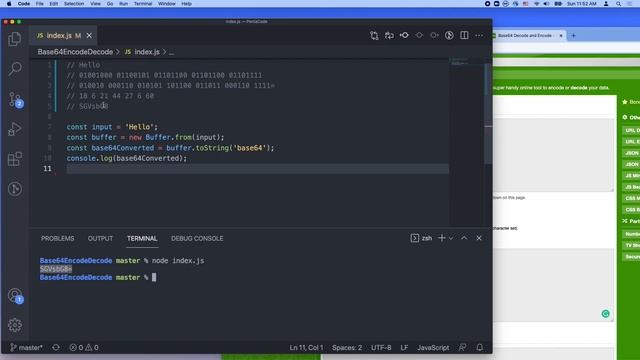Click Base64EncodeDecode breadcrumb folder

point(75,52)
